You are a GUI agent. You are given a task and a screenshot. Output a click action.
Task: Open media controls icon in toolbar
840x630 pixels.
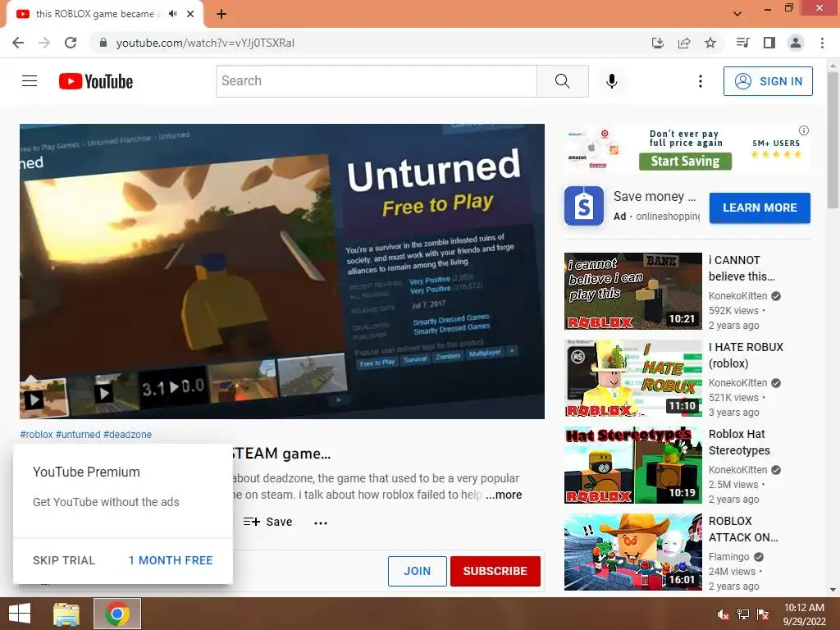click(x=742, y=43)
